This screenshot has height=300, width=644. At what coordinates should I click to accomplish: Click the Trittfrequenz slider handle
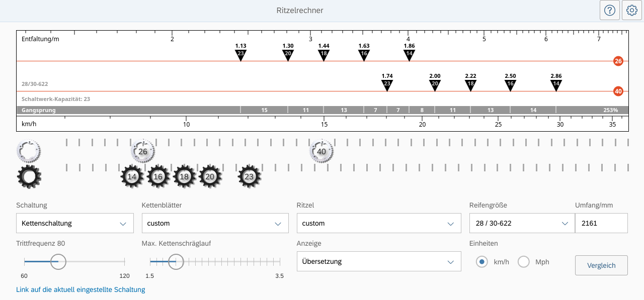point(58,261)
